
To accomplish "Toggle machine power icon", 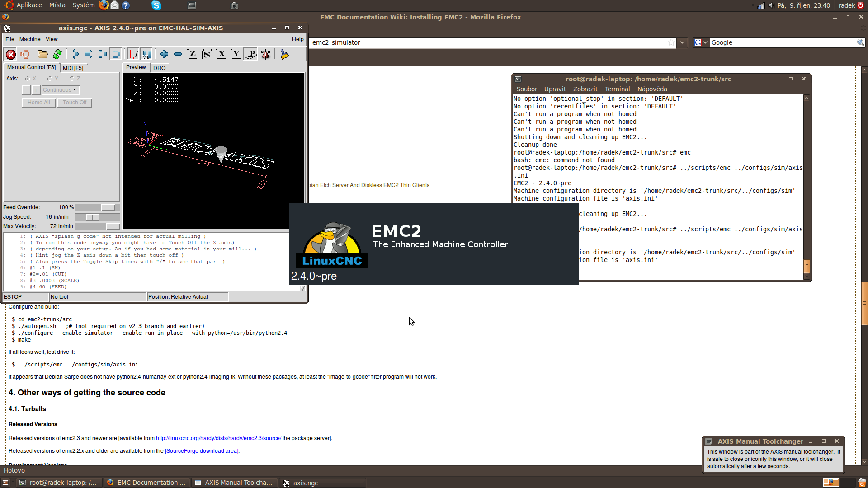I will click(x=25, y=55).
